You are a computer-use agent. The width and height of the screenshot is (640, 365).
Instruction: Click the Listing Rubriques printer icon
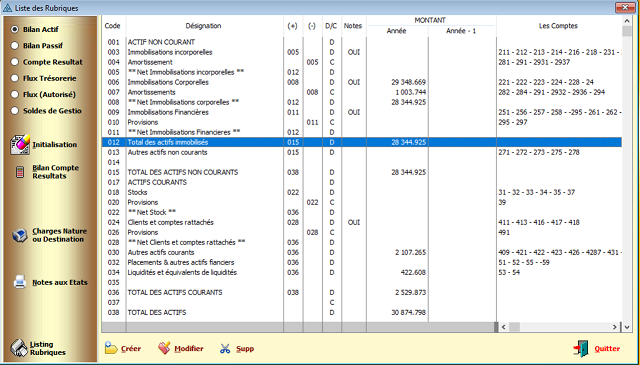coord(19,348)
